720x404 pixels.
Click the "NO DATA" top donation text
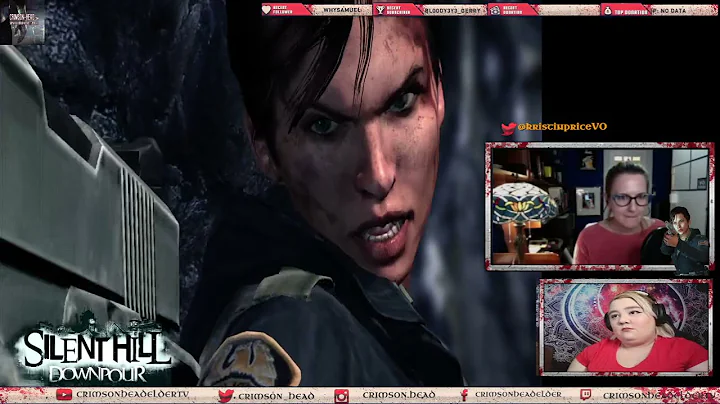674,10
